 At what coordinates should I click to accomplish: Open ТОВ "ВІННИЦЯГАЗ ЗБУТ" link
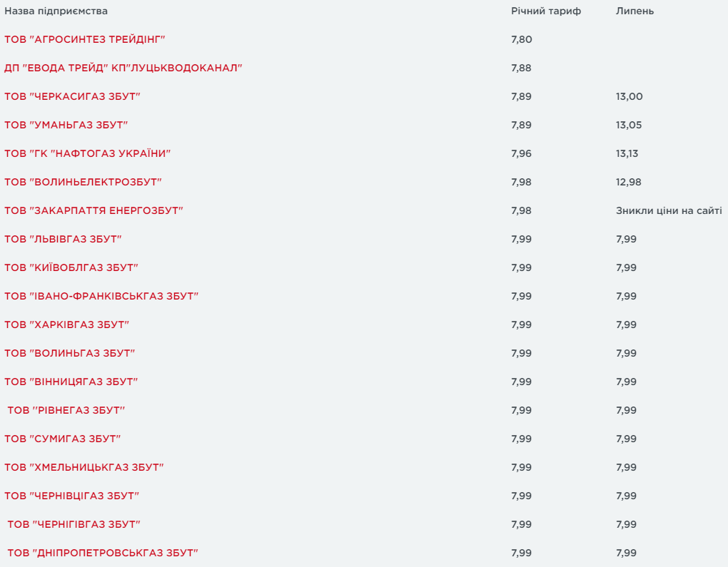(71, 382)
